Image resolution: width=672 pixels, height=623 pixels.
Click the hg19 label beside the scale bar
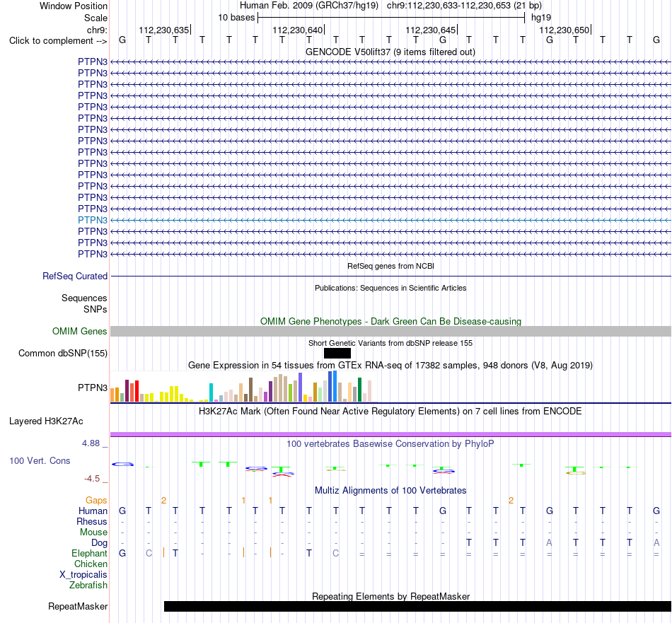tap(541, 18)
